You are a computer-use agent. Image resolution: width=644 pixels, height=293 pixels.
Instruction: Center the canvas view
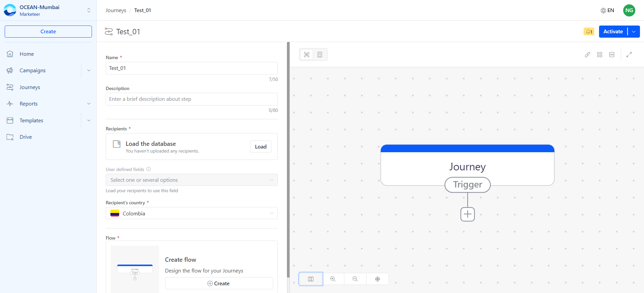(378, 279)
